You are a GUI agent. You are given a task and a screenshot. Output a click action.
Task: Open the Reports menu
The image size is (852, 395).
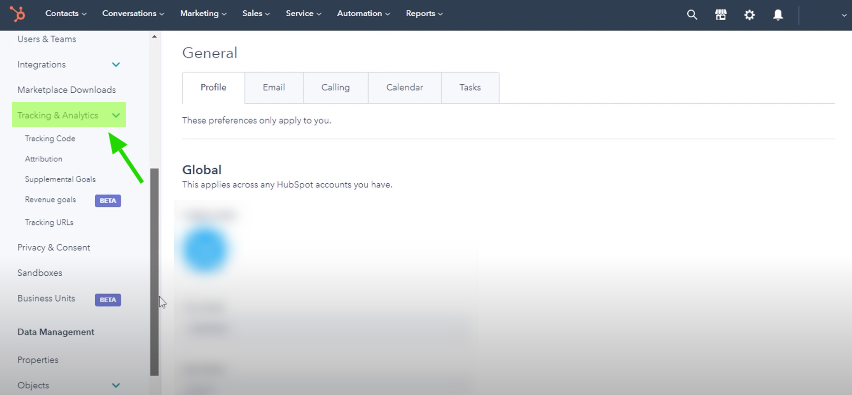tap(424, 14)
